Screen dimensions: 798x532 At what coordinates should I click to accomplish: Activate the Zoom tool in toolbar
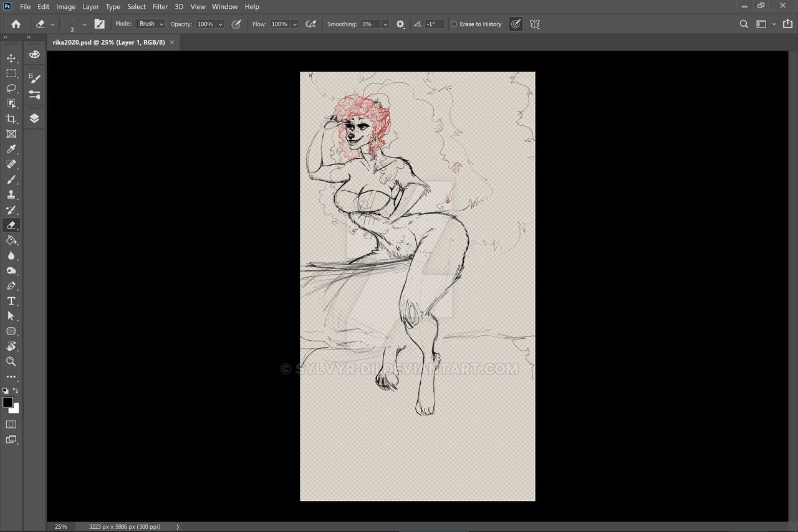[x=11, y=361]
